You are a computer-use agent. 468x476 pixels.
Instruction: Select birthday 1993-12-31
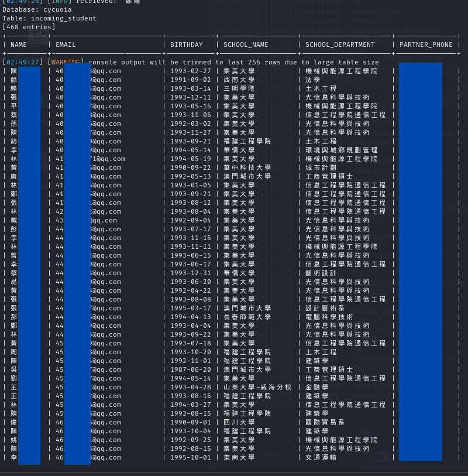pyautogui.click(x=191, y=273)
